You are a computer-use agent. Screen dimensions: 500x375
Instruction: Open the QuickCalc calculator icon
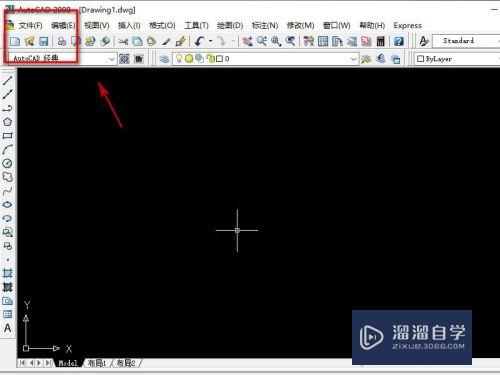(380, 41)
